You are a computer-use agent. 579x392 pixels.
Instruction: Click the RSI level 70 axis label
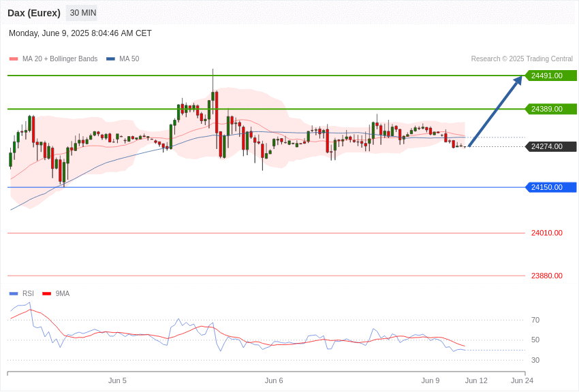point(535,320)
